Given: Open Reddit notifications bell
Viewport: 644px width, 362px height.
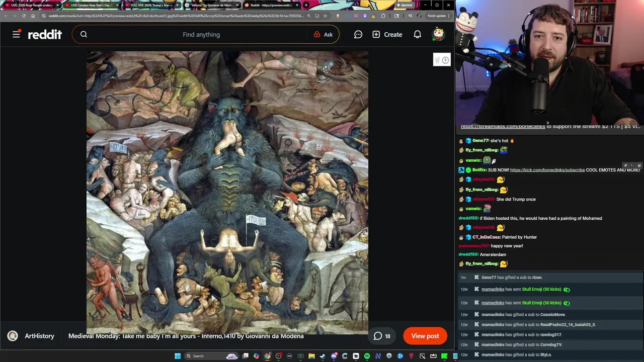Looking at the screenshot, I should click(x=417, y=34).
